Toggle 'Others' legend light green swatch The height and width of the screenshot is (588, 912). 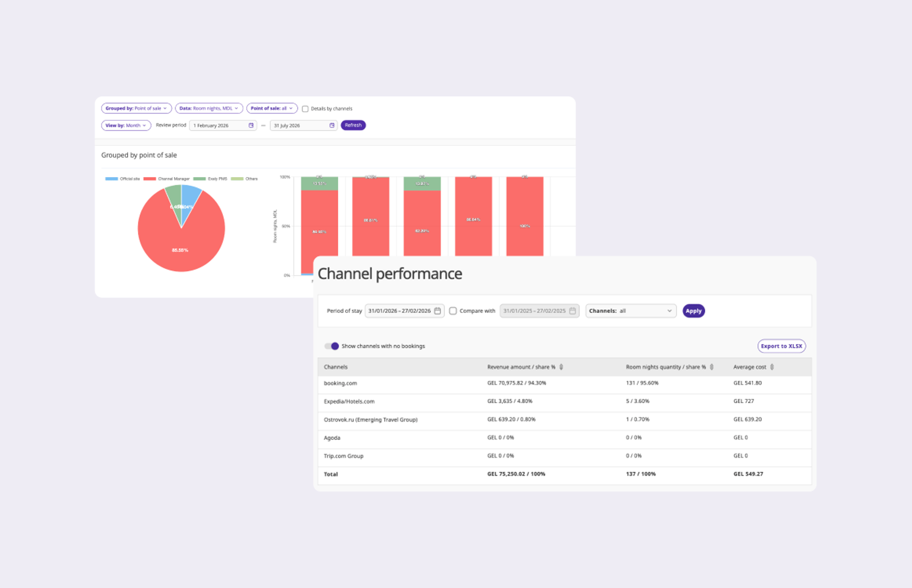pos(237,179)
